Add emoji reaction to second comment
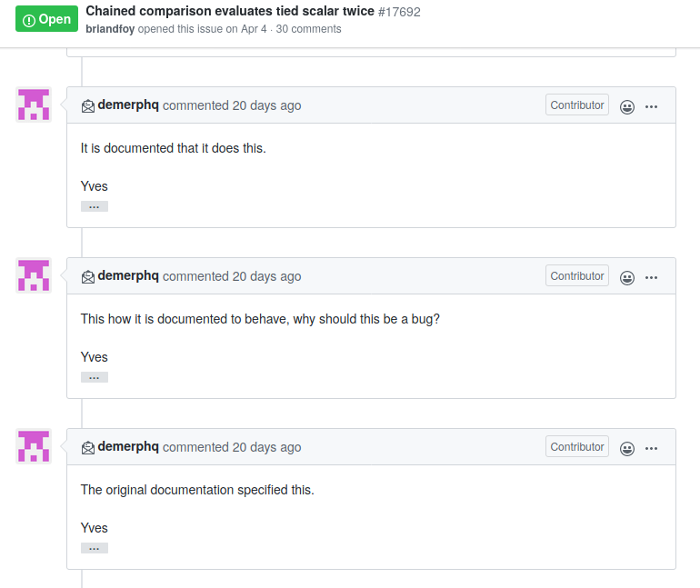Viewport: 700px width, 588px height. click(x=626, y=277)
